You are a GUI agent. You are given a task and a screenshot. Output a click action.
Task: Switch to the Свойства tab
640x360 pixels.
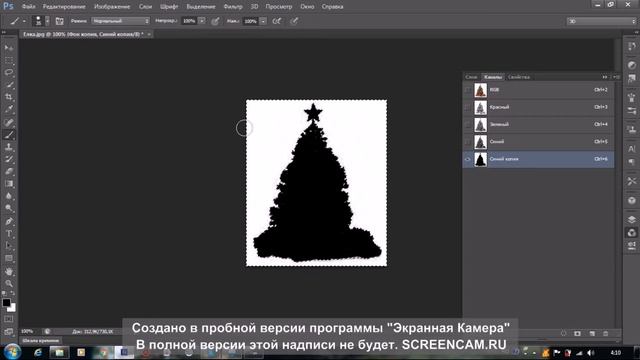coord(519,77)
